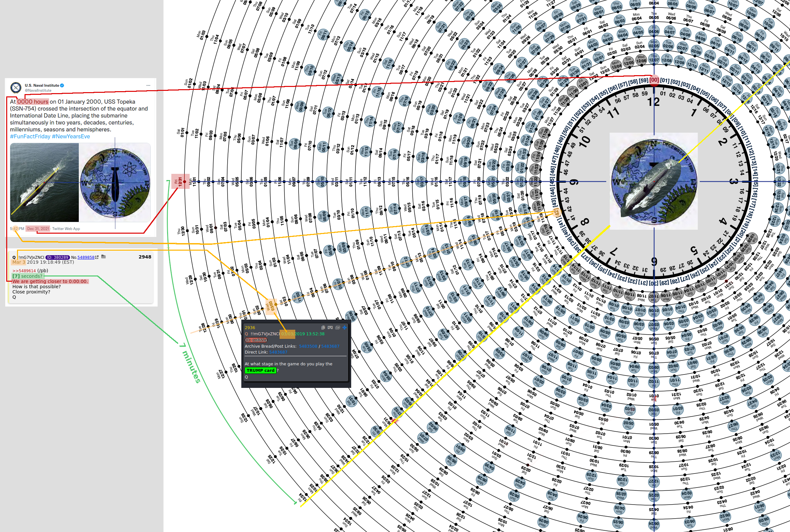Click the Dec 31, 2021 tweet date
The width and height of the screenshot is (790, 532).
click(x=38, y=229)
